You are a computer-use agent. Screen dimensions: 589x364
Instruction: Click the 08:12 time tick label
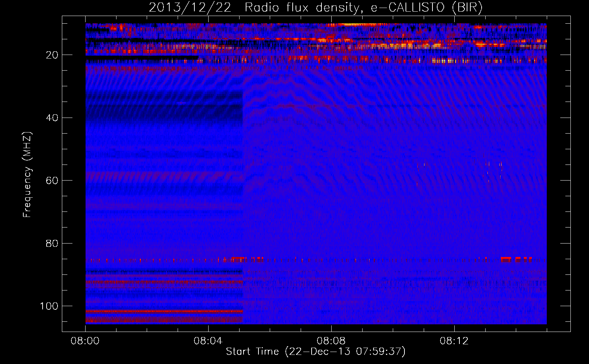pos(454,341)
